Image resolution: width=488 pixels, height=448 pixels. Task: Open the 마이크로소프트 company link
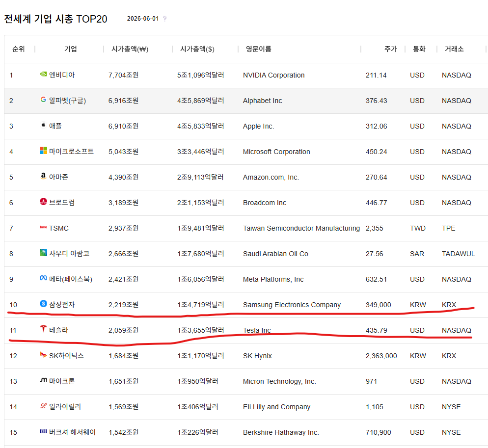tap(71, 151)
